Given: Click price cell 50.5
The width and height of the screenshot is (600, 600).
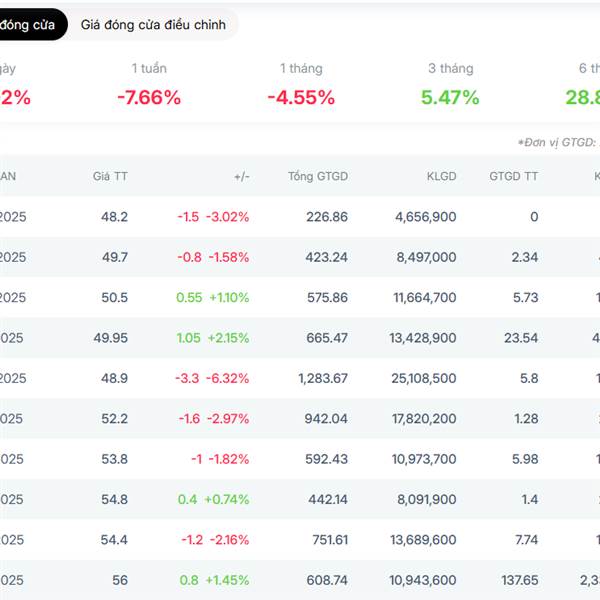Looking at the screenshot, I should 114,298.
